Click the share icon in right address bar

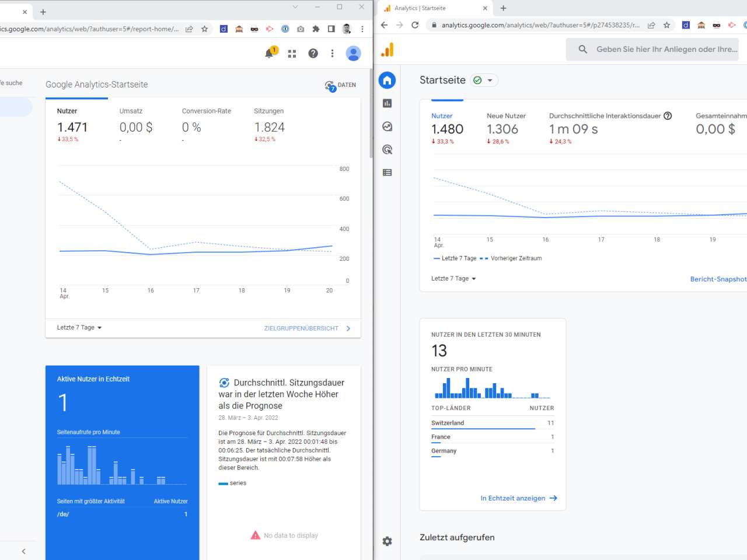[651, 25]
